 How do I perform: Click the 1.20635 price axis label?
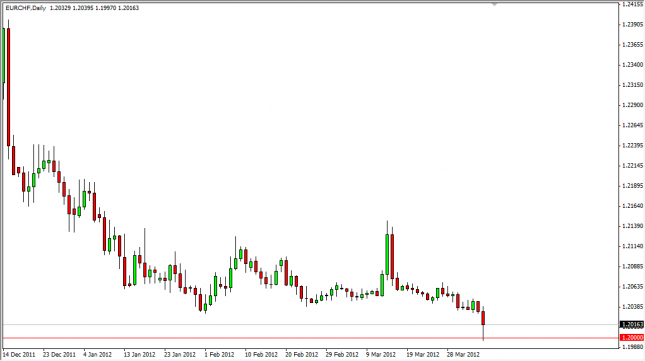[633, 287]
